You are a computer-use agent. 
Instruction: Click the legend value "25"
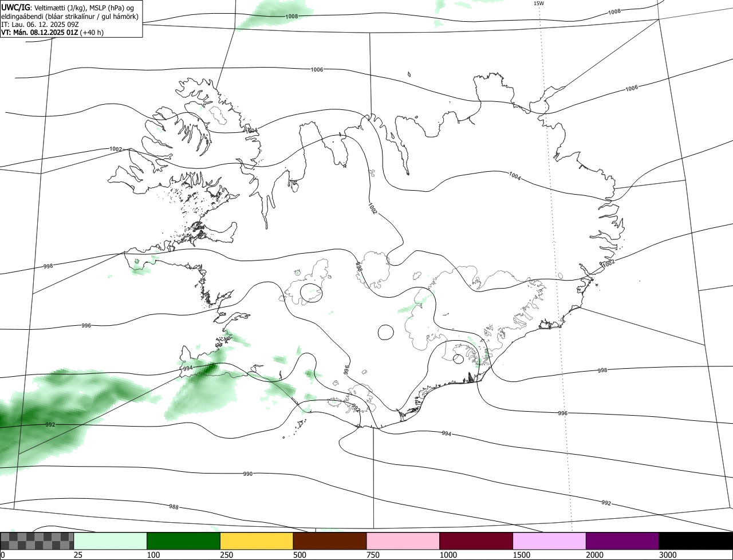click(x=78, y=555)
